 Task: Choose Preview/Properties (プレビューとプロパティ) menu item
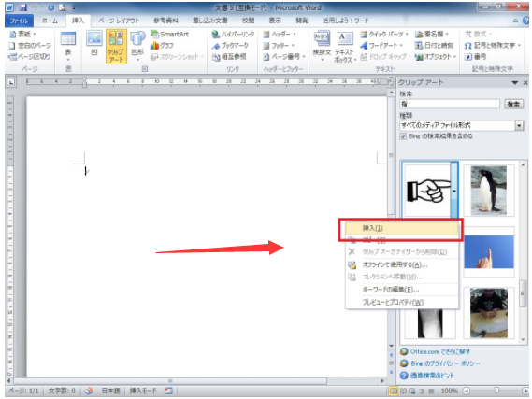[402, 302]
